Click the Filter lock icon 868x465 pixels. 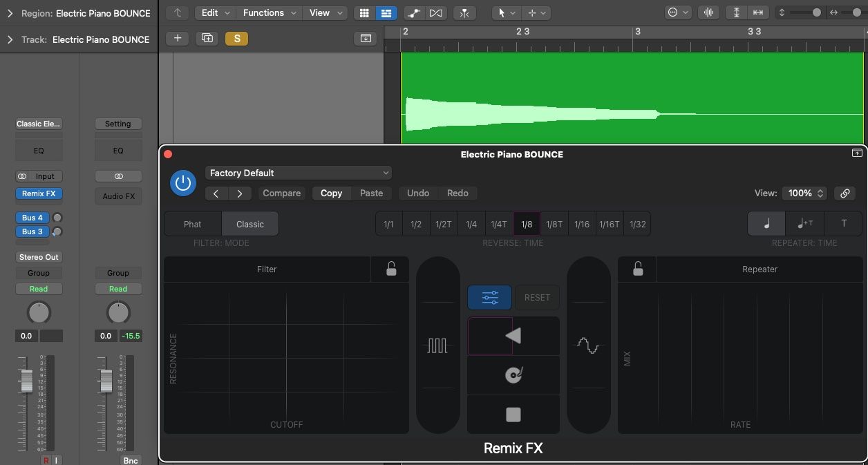point(390,269)
